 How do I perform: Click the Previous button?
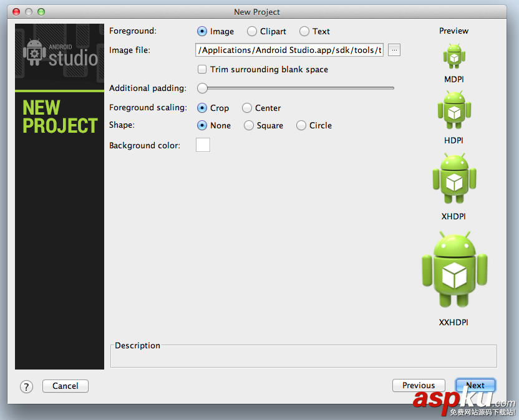(x=419, y=384)
